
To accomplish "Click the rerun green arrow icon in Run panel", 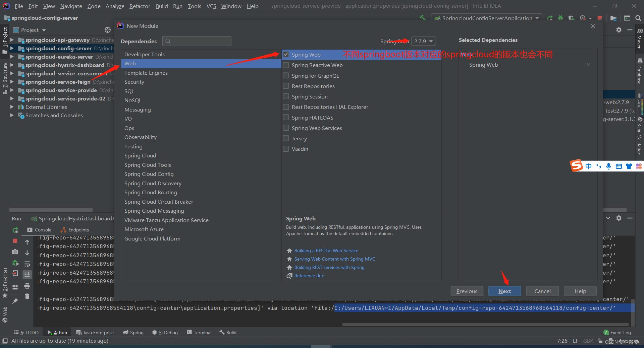I will point(15,230).
